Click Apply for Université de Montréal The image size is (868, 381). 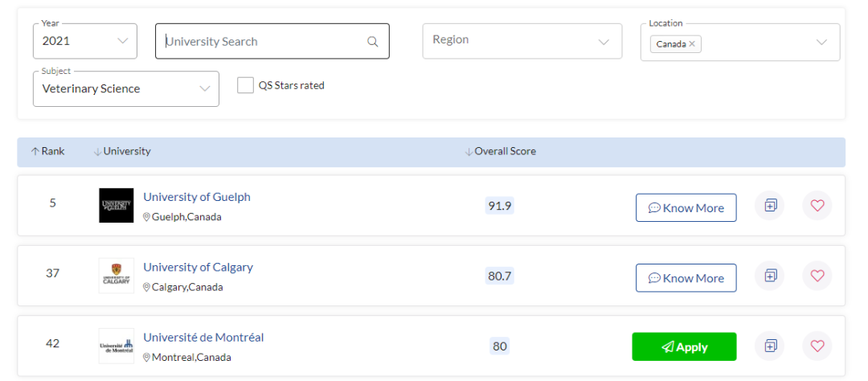pyautogui.click(x=684, y=346)
